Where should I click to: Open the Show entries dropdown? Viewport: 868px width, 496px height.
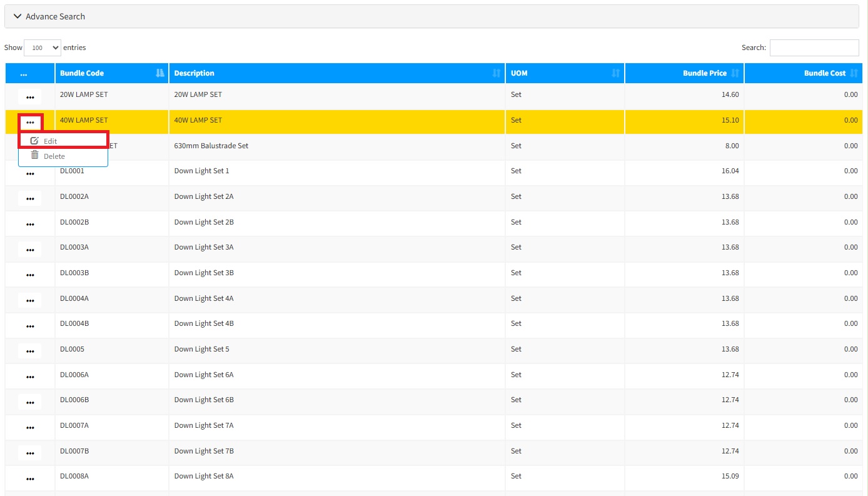43,48
